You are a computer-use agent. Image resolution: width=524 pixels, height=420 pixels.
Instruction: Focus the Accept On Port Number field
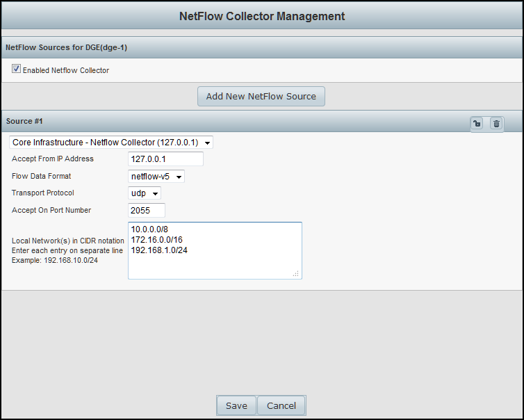(147, 210)
